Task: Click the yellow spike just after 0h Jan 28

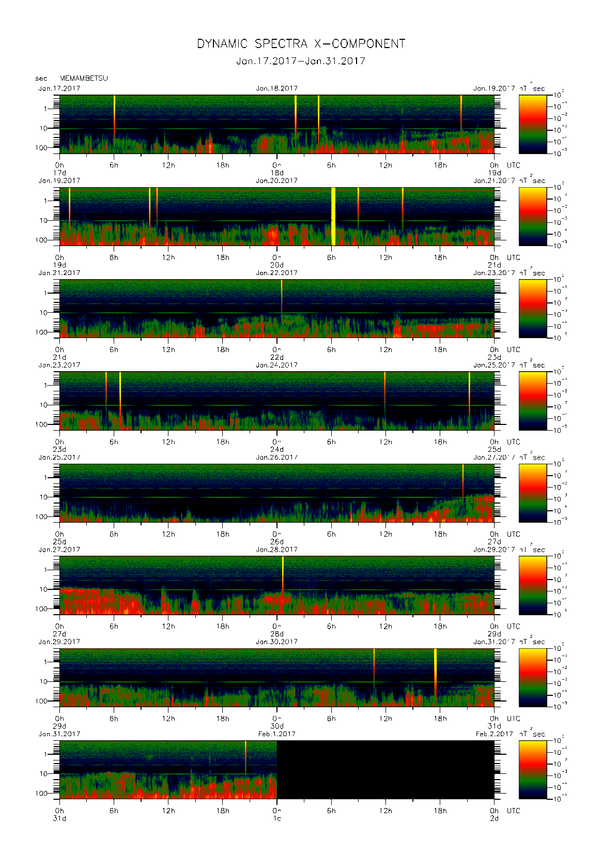Action: click(283, 576)
